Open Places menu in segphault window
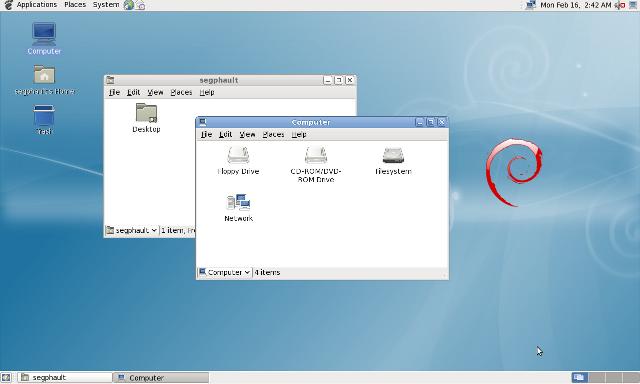 (181, 92)
